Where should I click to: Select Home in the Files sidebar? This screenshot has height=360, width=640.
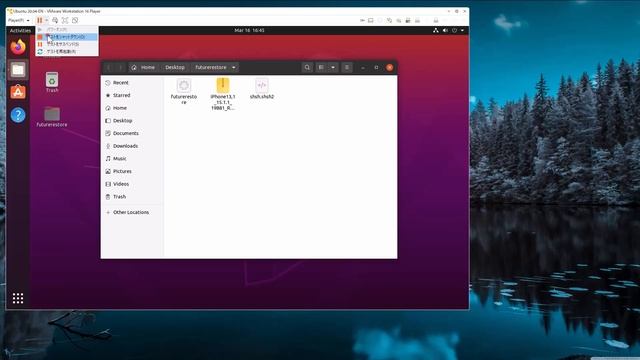pos(132,108)
